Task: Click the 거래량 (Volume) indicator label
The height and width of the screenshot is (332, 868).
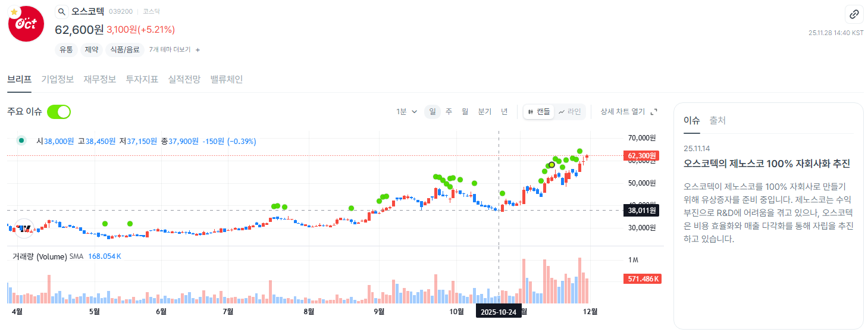Action: (39, 256)
